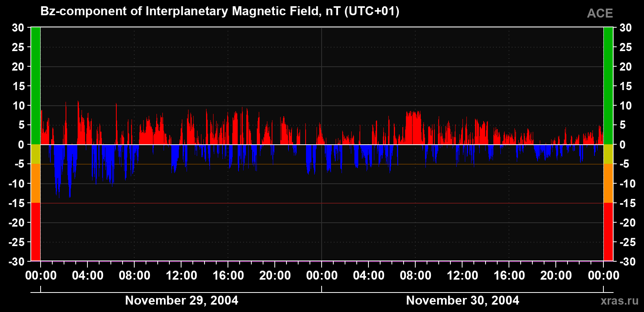Click the '-15' label on the left axis
Viewport: 644px width, 312px height.
[16, 203]
